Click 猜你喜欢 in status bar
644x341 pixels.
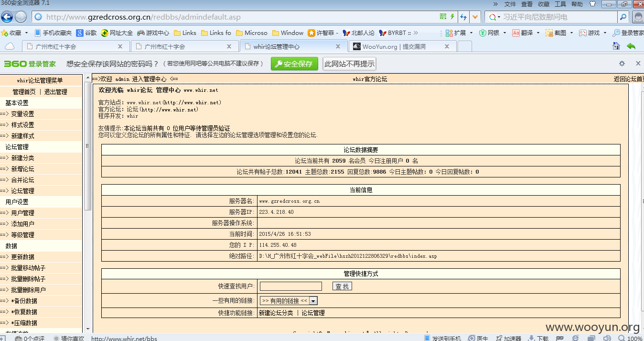tap(69, 338)
